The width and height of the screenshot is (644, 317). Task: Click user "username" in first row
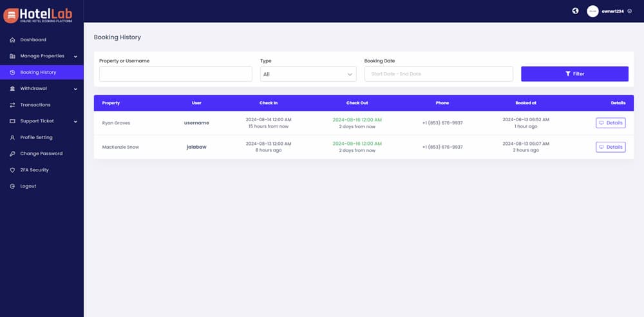click(196, 123)
